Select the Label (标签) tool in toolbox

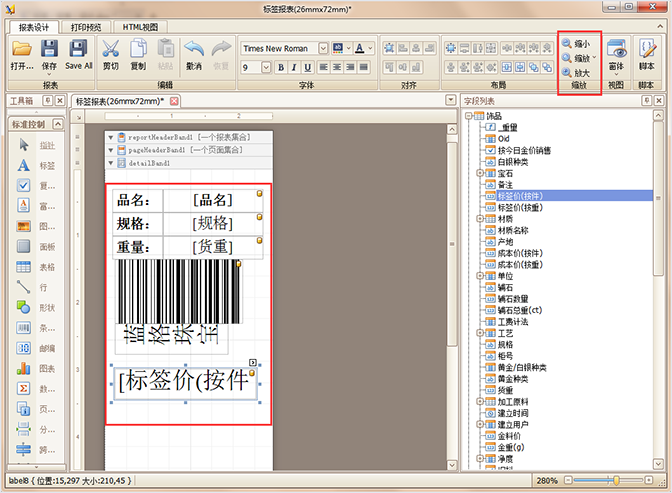click(x=24, y=165)
